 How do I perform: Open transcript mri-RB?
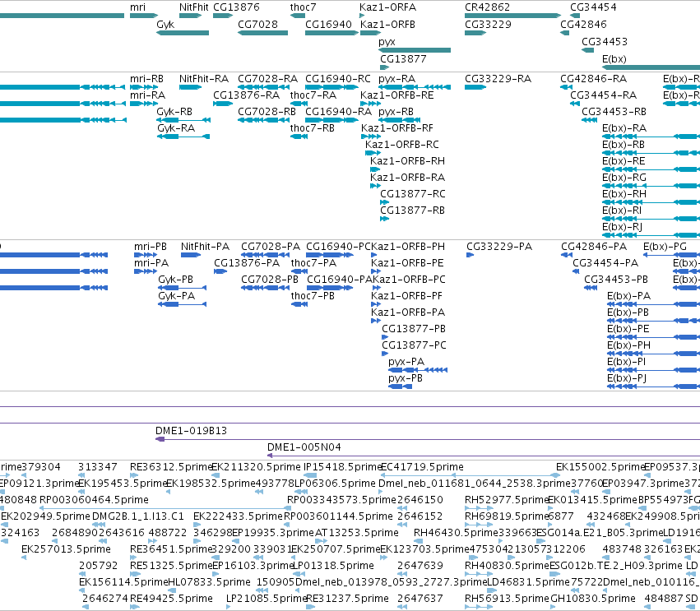click(146, 79)
